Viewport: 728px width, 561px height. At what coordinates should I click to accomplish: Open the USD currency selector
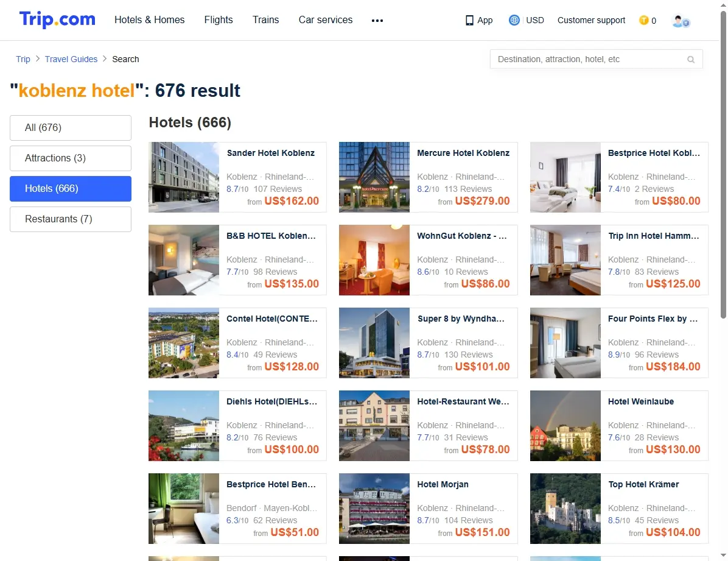[x=535, y=20]
